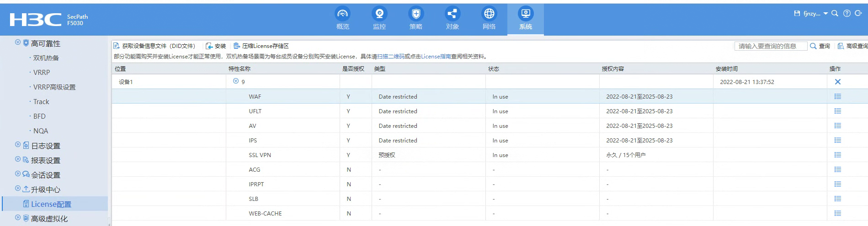The image size is (868, 226).
Task: Open VRRP in sidebar
Action: [x=42, y=73]
